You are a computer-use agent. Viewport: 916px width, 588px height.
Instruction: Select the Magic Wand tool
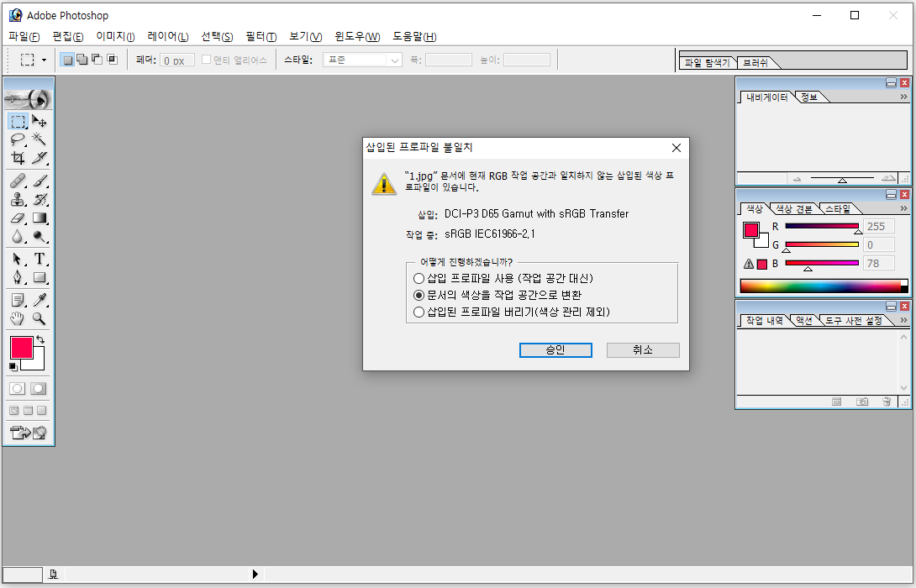point(39,139)
